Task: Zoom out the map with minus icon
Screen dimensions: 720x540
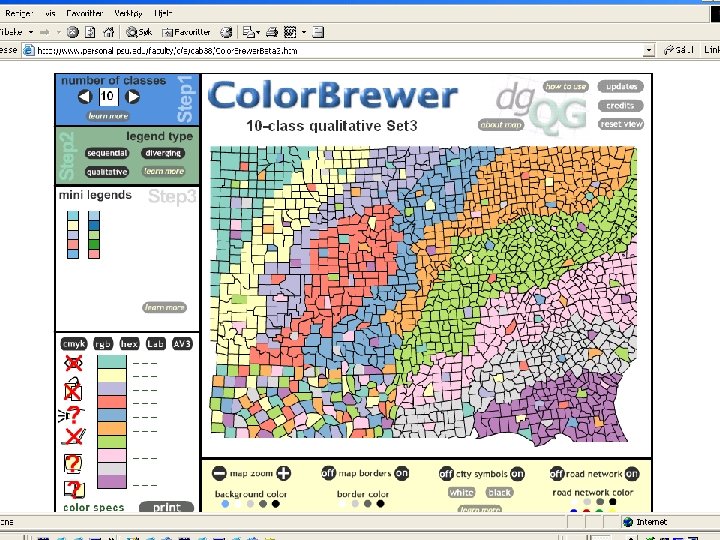Action: 219,473
